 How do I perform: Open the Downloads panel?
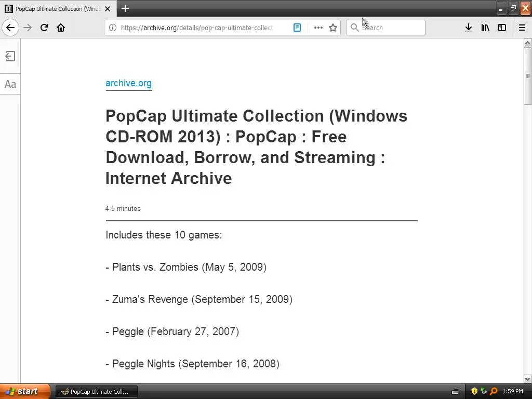[x=469, y=28]
